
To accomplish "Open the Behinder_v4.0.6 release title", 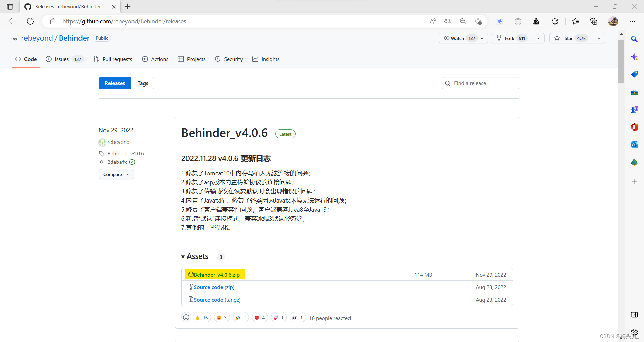I will pyautogui.click(x=224, y=133).
